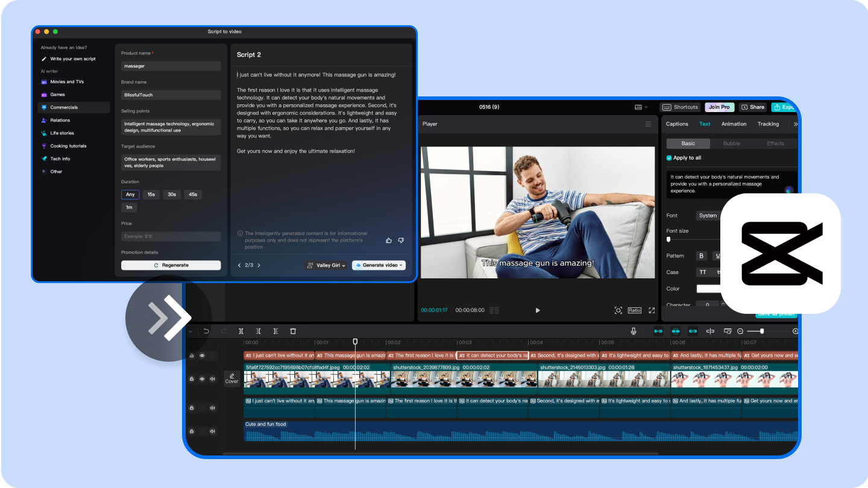Image resolution: width=868 pixels, height=488 pixels.
Task: Switch to the Animation tab
Action: coord(734,124)
